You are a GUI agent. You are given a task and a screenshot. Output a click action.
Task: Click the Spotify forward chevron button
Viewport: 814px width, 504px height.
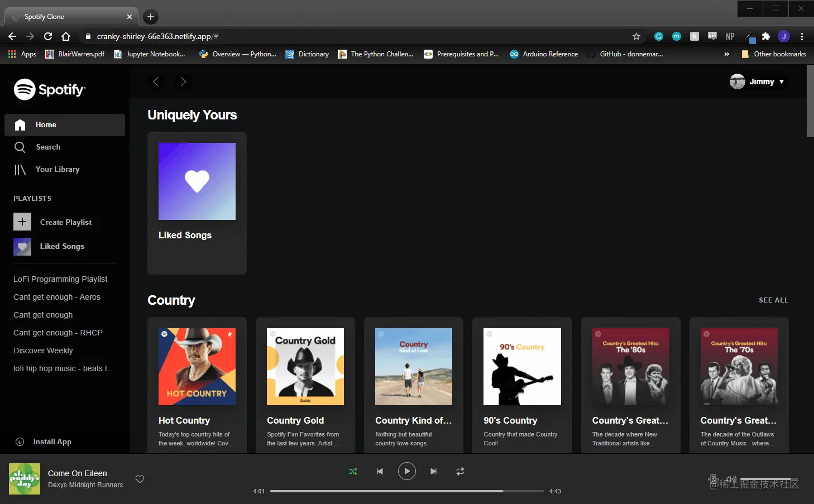pos(183,81)
